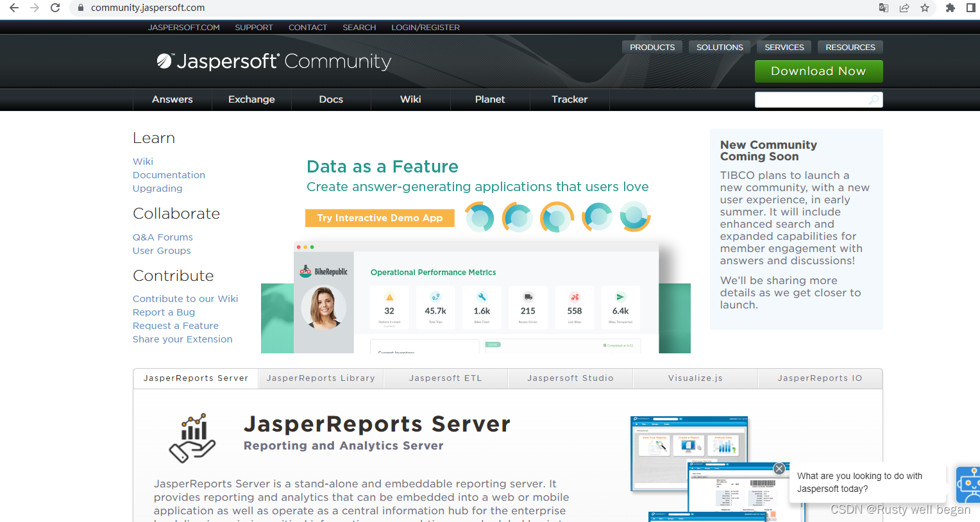Open the Upgrading link under Learn
This screenshot has height=522, width=980.
pos(157,189)
